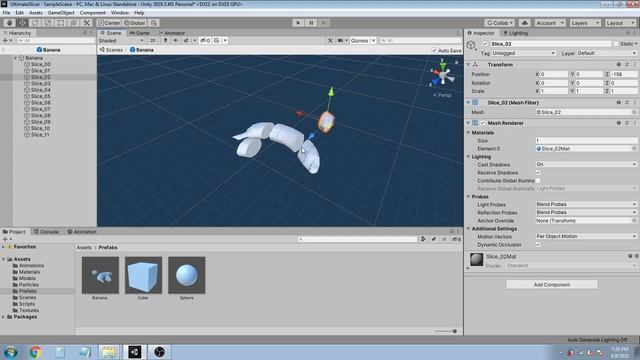
Task: Select Slice_00 in Hierarchy
Action: point(40,64)
